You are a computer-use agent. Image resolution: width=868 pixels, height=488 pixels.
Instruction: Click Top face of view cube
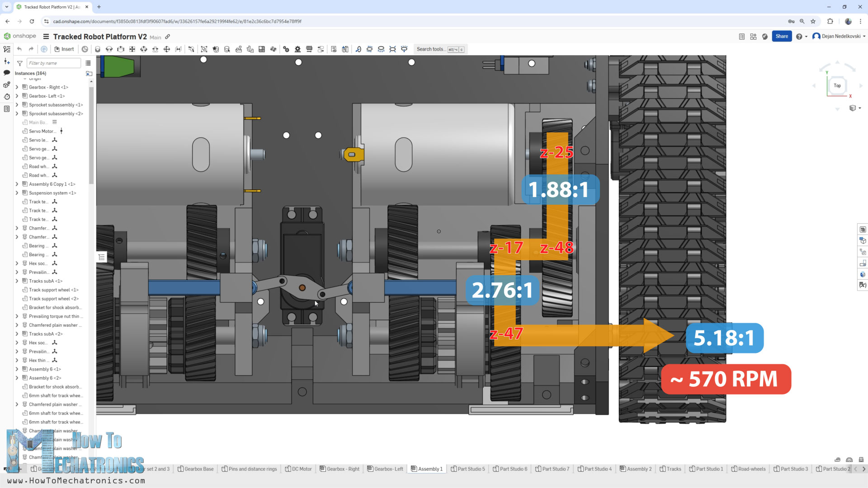[837, 85]
